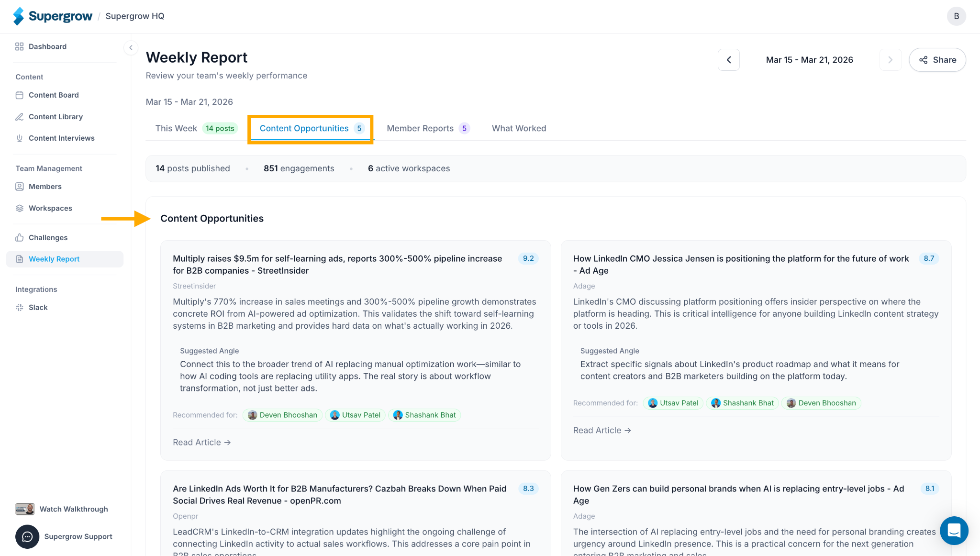Click the Are LinkedIn Ads Worth It headline
The width and height of the screenshot is (980, 556).
[x=339, y=495]
